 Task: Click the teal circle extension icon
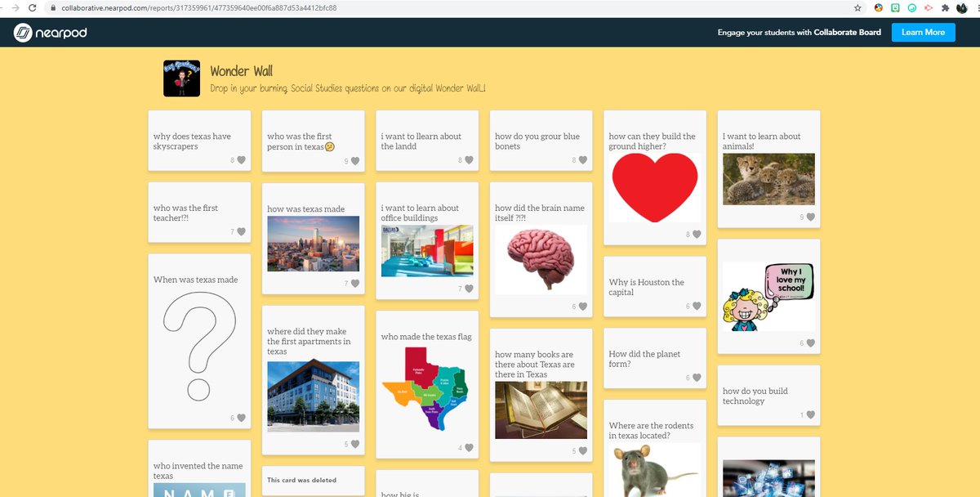click(x=912, y=7)
